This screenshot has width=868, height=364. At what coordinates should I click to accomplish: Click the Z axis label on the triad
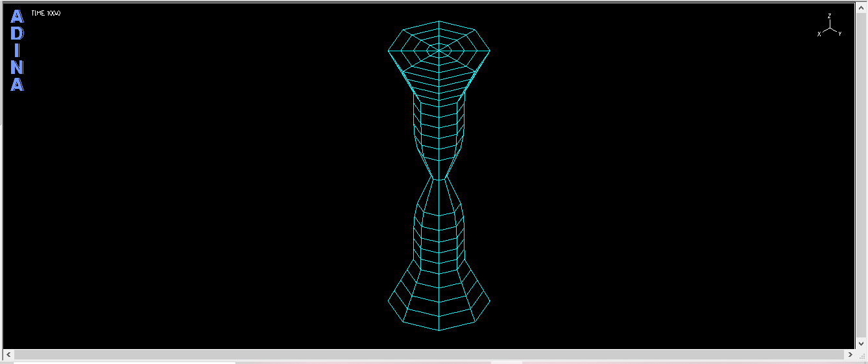pos(829,16)
